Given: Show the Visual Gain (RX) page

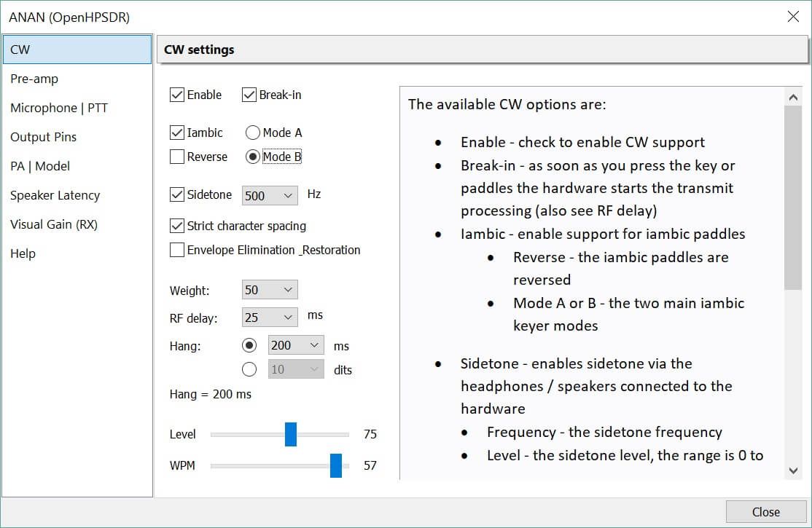Looking at the screenshot, I should tap(54, 224).
